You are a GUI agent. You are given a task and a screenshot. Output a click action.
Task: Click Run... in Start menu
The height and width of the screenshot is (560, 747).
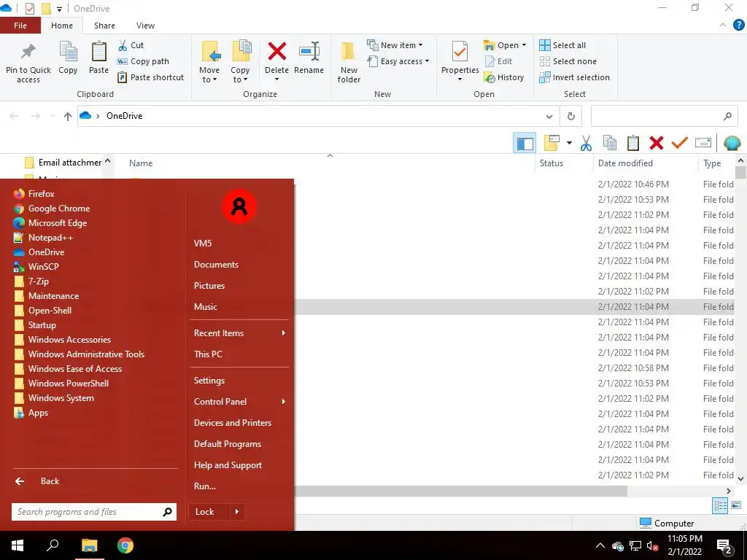tap(205, 486)
